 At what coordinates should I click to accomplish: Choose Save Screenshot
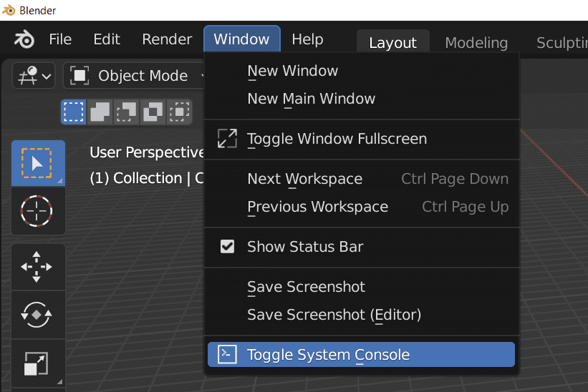[x=362, y=287]
